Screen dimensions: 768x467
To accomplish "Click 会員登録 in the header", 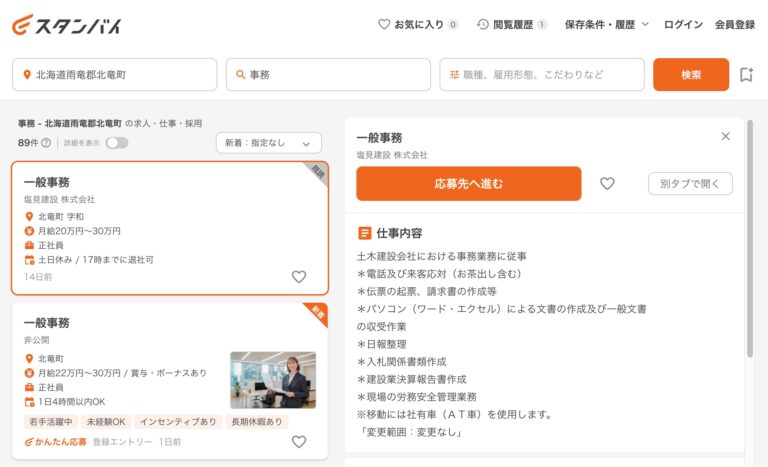I will [x=735, y=24].
